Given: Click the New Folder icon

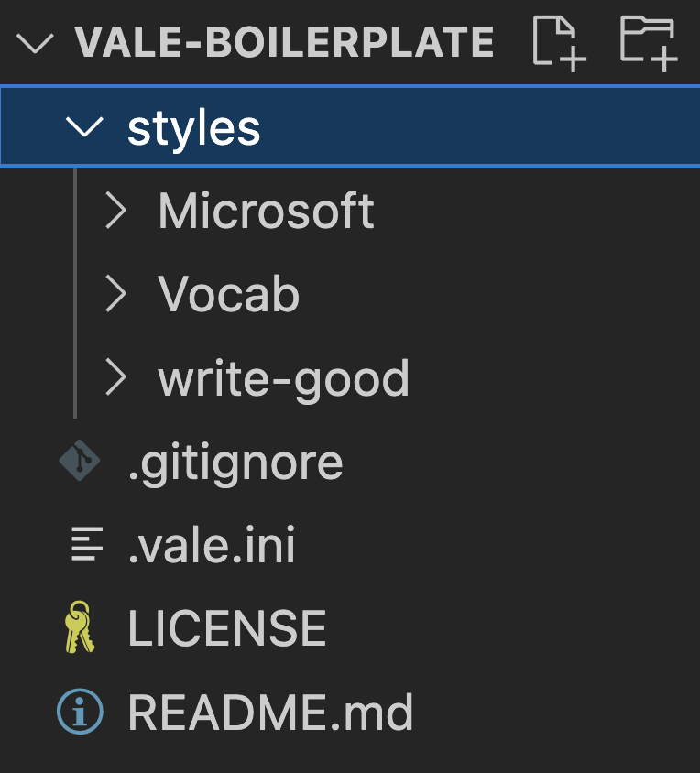Looking at the screenshot, I should [649, 41].
